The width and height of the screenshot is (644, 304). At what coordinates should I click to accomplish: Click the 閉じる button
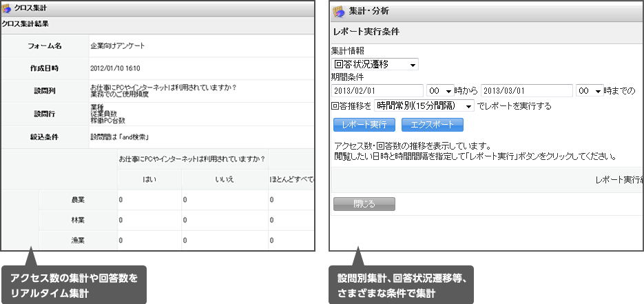pos(364,204)
